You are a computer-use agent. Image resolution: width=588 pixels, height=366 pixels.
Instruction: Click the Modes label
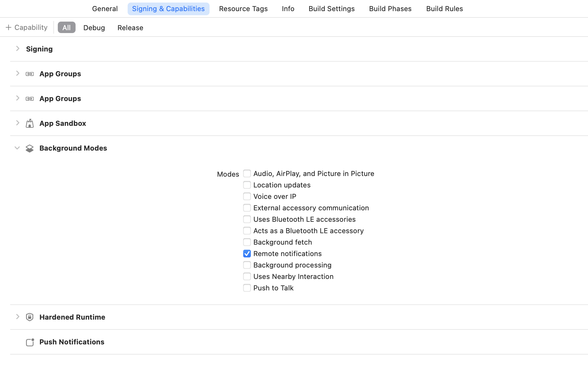pyautogui.click(x=228, y=174)
